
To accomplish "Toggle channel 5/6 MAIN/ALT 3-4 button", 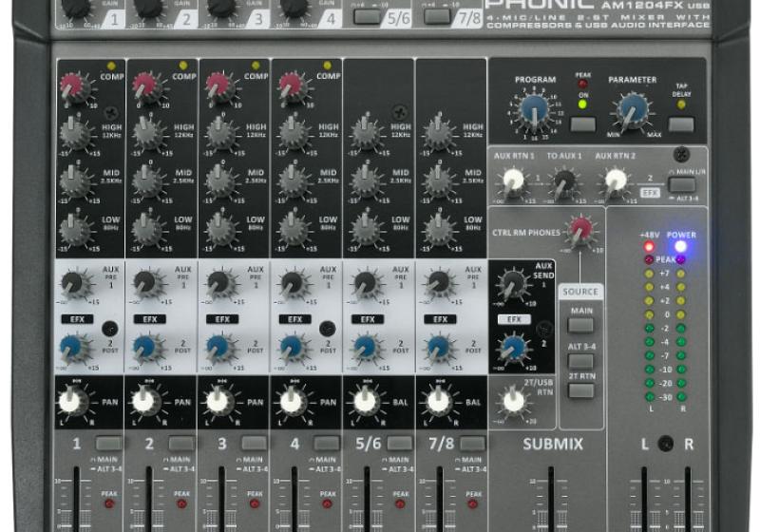I will [399, 443].
